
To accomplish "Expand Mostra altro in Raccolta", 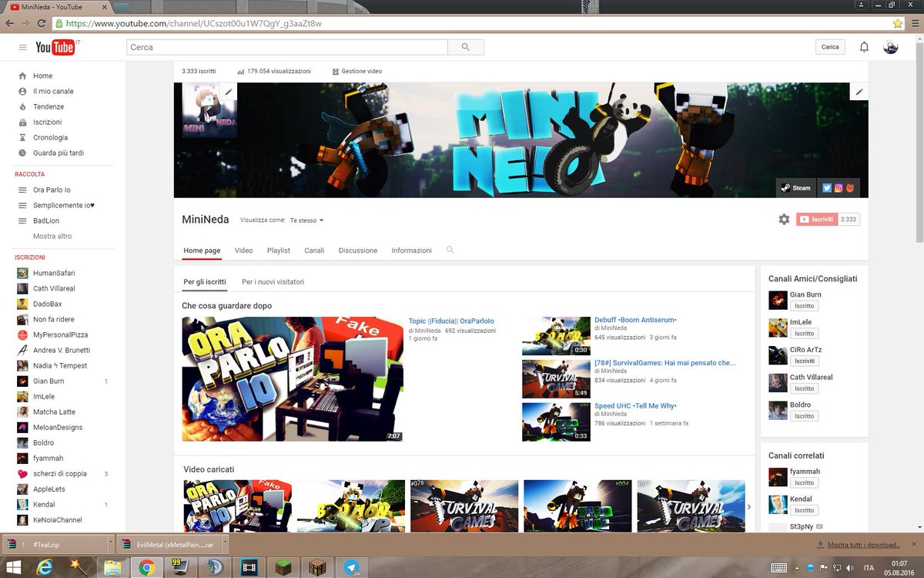I will click(x=52, y=236).
